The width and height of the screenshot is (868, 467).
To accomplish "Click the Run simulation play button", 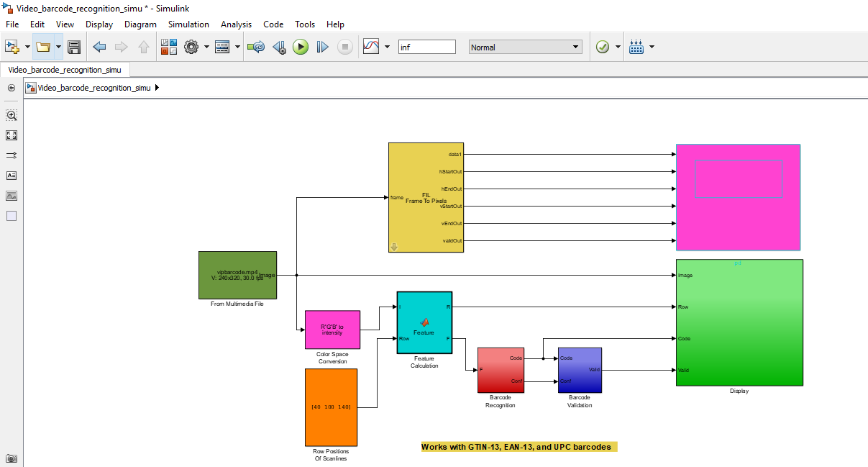I will pyautogui.click(x=301, y=47).
